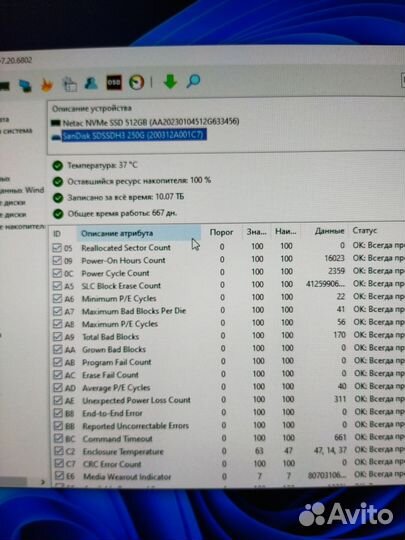Click the green down-arrow update icon
This screenshot has width=405, height=540.
click(170, 81)
